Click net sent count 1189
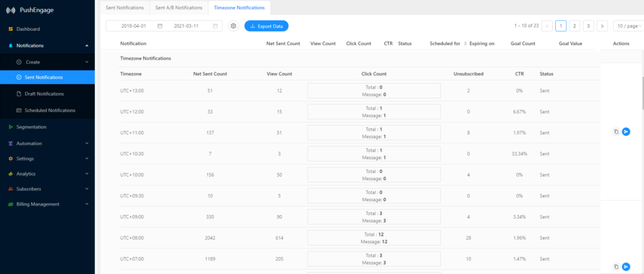 [x=210, y=259]
